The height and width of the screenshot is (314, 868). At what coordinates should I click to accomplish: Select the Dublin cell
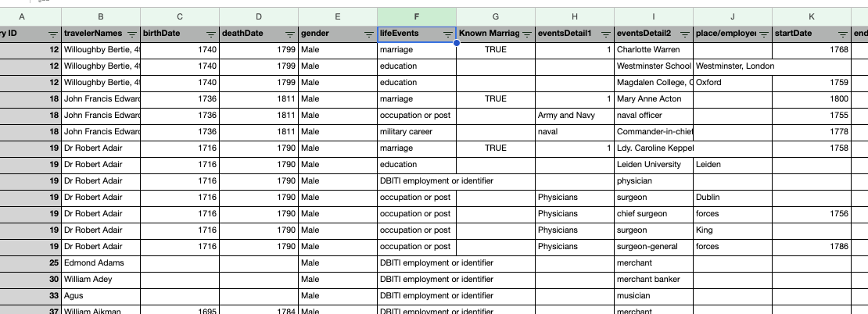coord(733,198)
